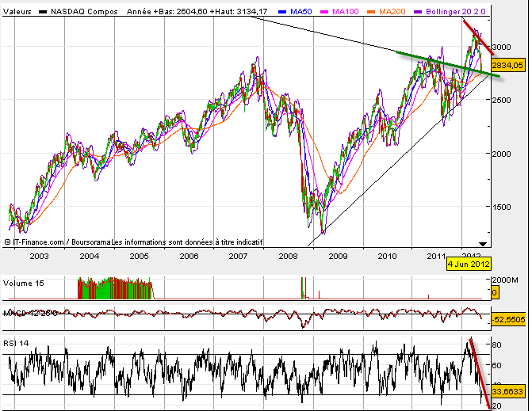Click the Bollinger 20 2.0 legend label
The width and height of the screenshot is (532, 411).
(x=460, y=13)
